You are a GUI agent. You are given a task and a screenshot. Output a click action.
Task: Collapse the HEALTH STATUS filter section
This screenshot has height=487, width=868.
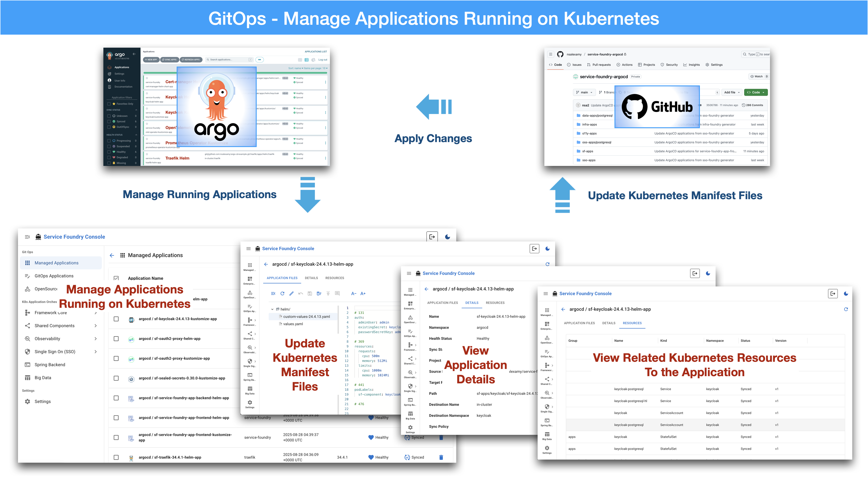[136, 135]
